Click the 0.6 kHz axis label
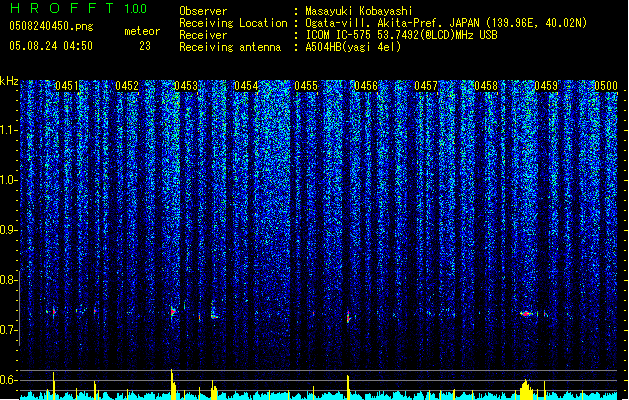This screenshot has height=400, width=629. tap(9, 380)
